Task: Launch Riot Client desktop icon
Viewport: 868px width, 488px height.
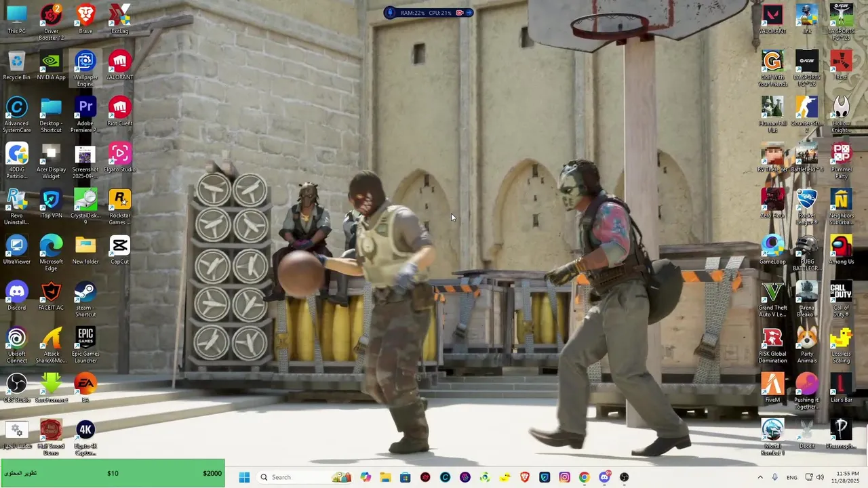Action: [x=120, y=111]
